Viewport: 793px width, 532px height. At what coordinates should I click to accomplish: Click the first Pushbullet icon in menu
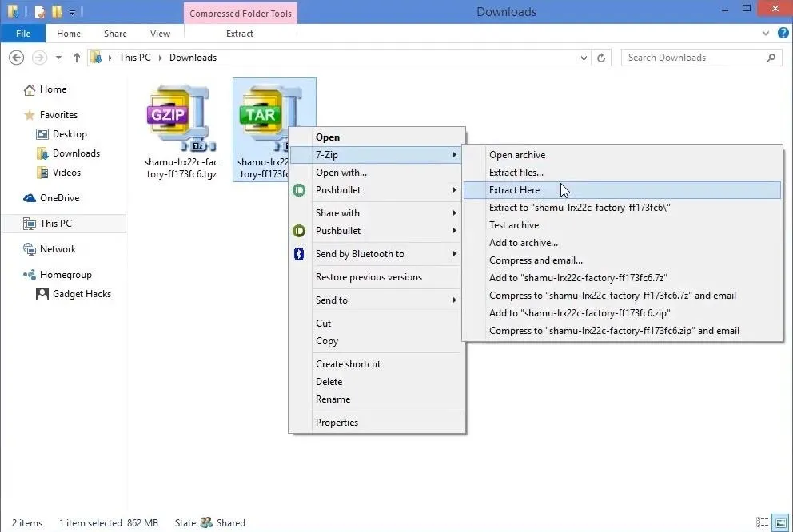pos(299,190)
